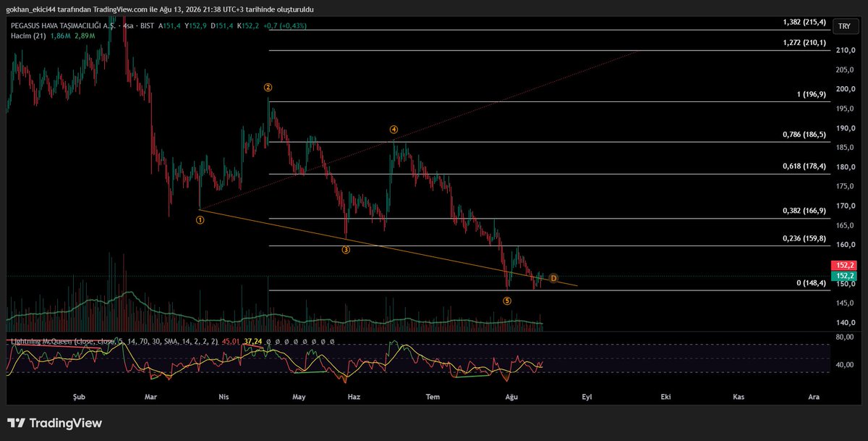The height and width of the screenshot is (441, 868).
Task: Click the 175,0 price axis label
Action: point(846,186)
